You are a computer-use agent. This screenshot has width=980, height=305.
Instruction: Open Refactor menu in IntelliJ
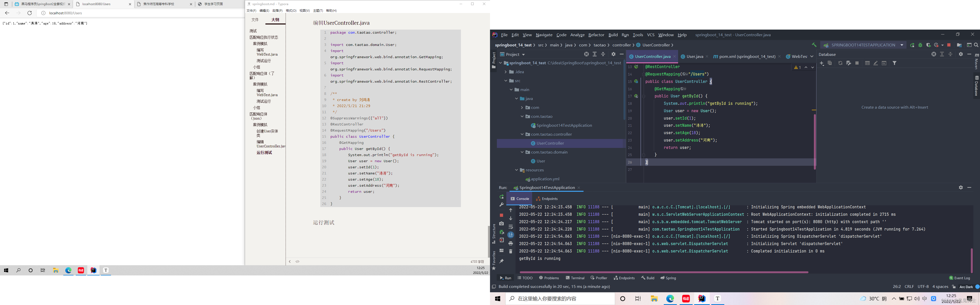[596, 35]
